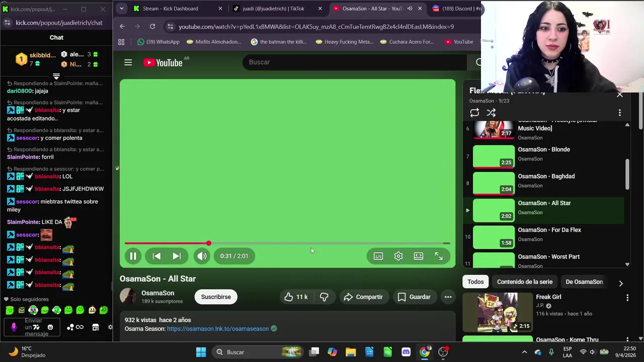Skip to previous video in player
Screen dimensions: 644x362
(156, 256)
